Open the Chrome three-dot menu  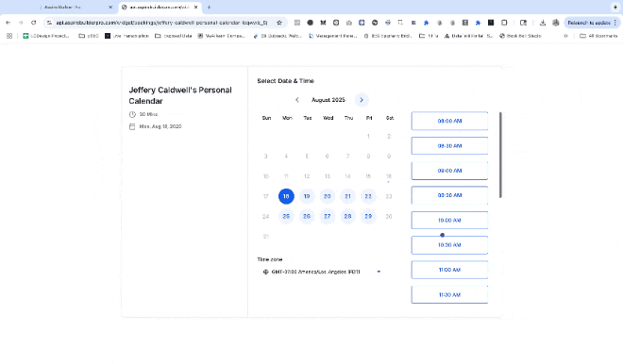615,23
